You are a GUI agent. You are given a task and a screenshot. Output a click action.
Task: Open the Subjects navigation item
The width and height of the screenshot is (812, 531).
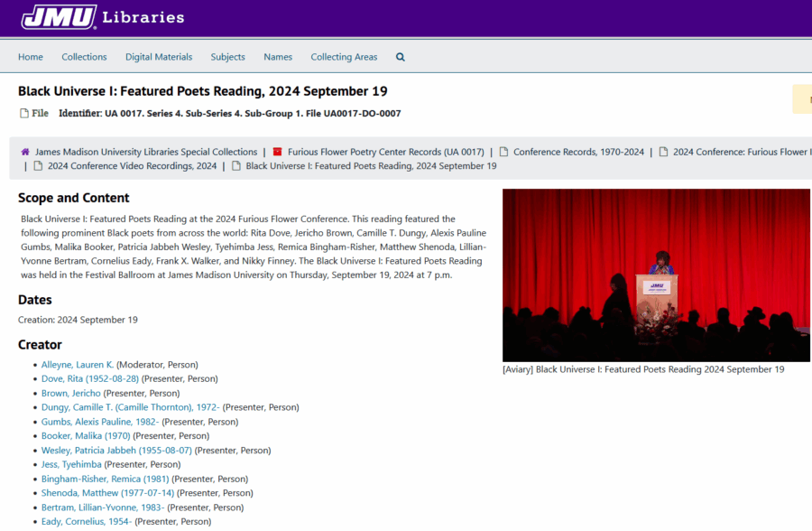point(227,56)
